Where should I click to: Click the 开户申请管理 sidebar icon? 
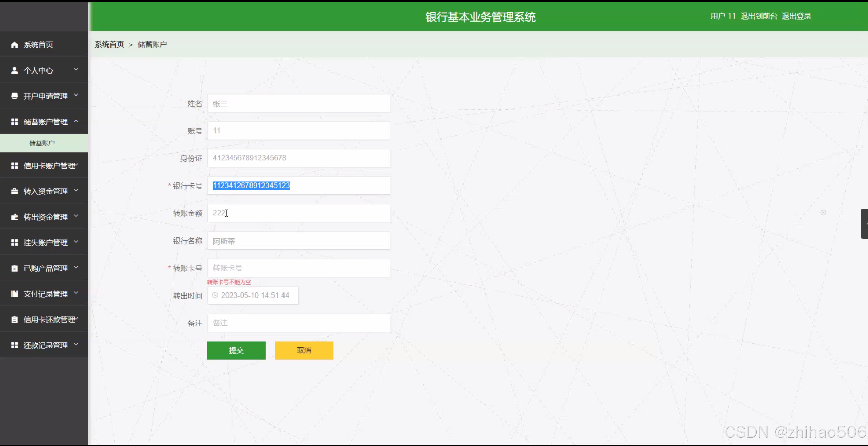(x=14, y=96)
